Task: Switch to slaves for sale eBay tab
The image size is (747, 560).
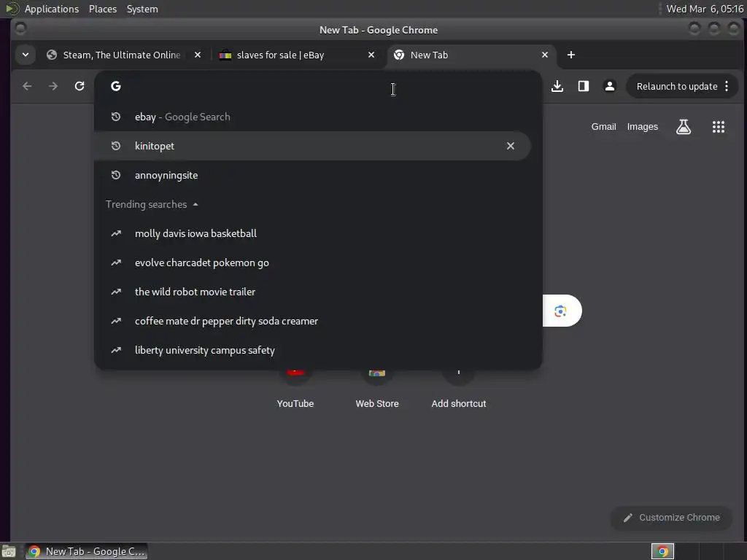Action: click(295, 55)
